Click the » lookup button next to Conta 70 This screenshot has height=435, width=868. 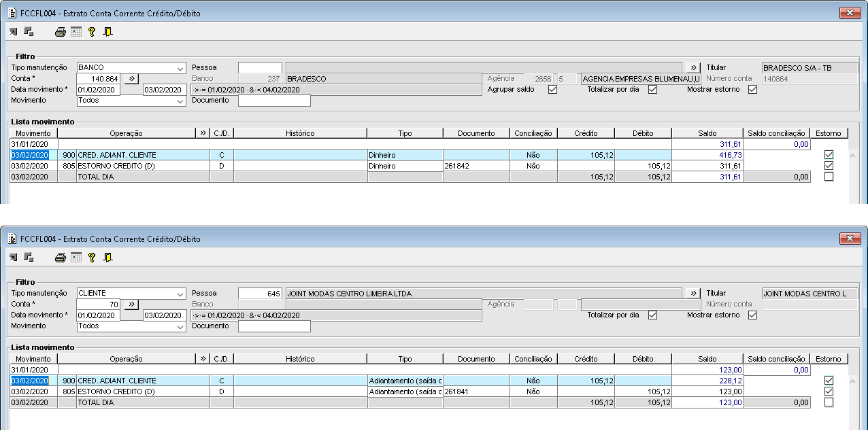[x=132, y=304]
